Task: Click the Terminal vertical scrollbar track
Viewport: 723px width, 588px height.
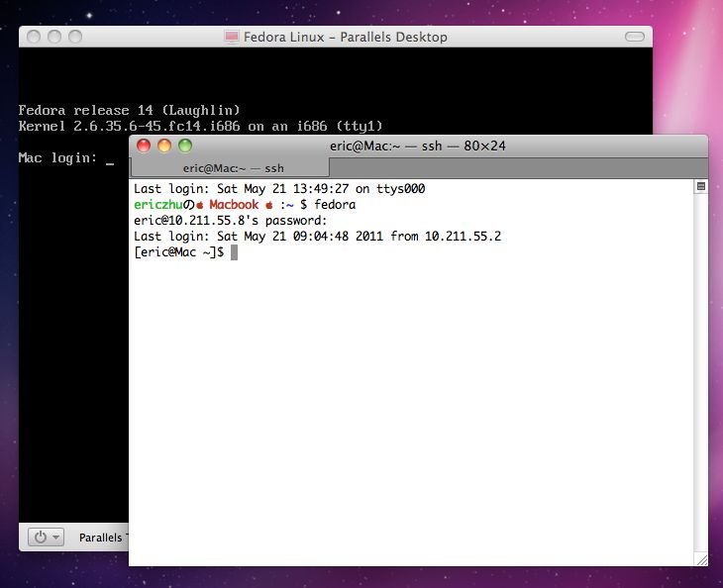Action: [700, 376]
